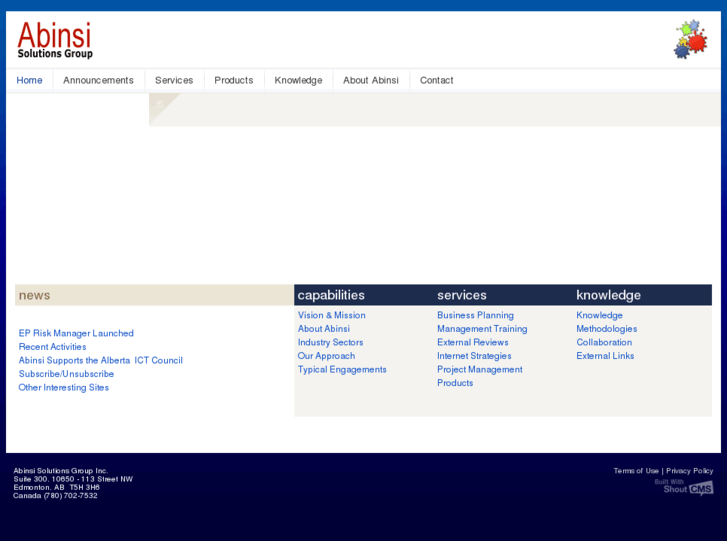Screen dimensions: 727x545
Task: Open the Terms of Use footer link
Action: point(636,471)
